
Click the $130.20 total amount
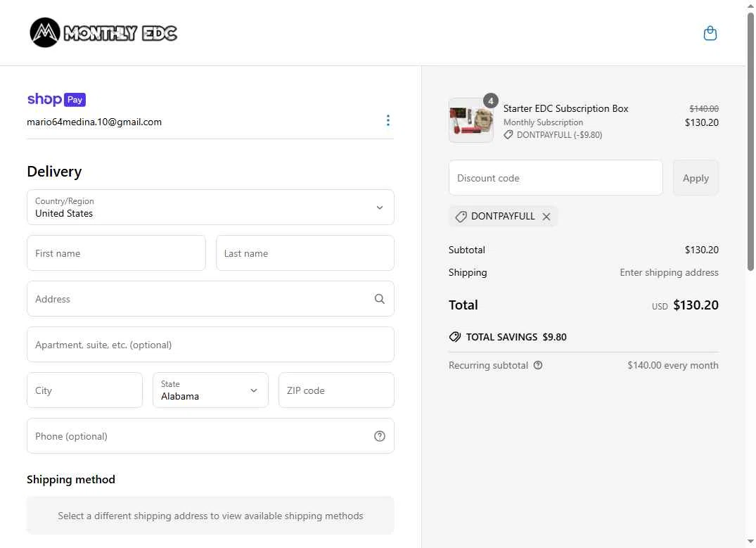tap(696, 305)
